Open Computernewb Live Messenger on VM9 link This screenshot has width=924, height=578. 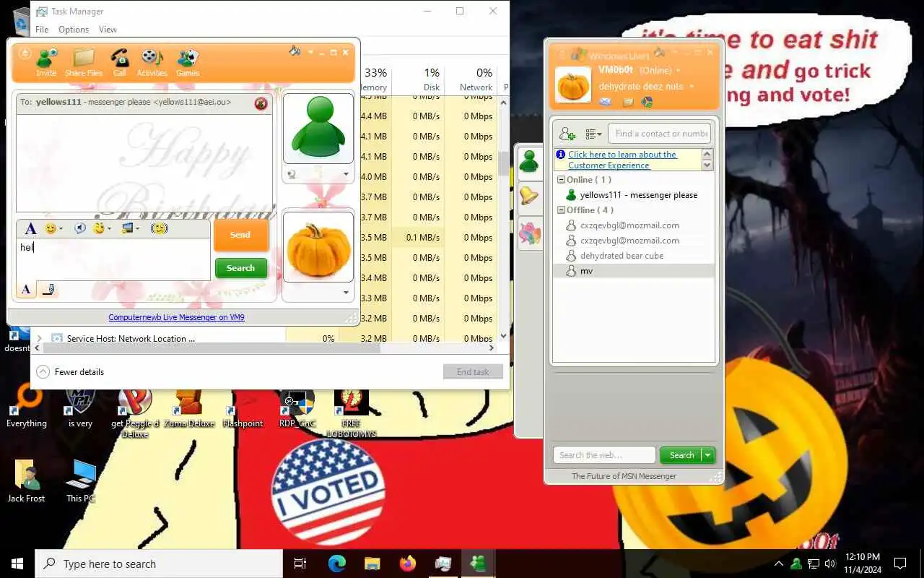[x=176, y=317]
